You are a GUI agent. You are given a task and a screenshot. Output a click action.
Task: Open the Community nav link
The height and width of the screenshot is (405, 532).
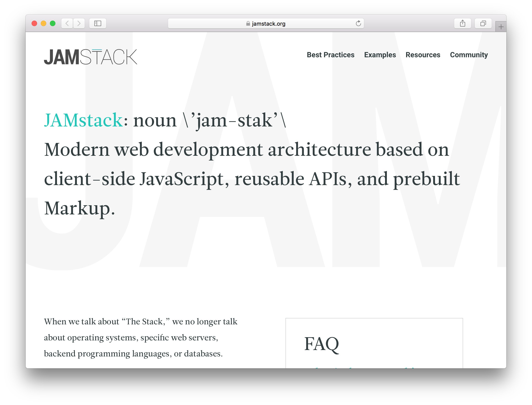tap(469, 55)
